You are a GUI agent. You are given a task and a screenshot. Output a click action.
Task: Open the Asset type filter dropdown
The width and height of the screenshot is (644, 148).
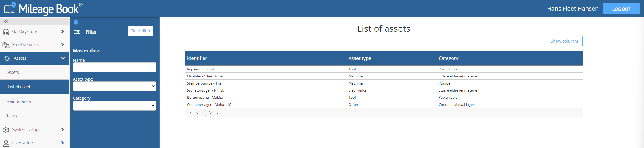tap(115, 86)
